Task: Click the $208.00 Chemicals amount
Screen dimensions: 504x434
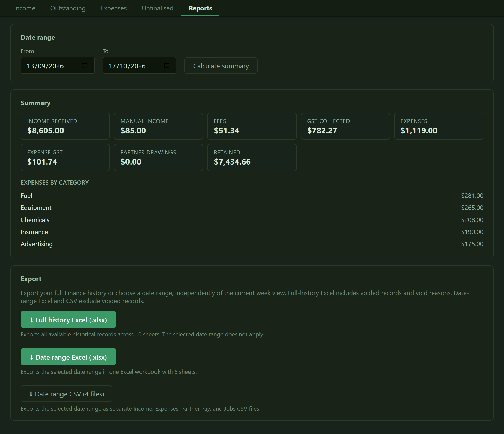Action: click(x=472, y=220)
